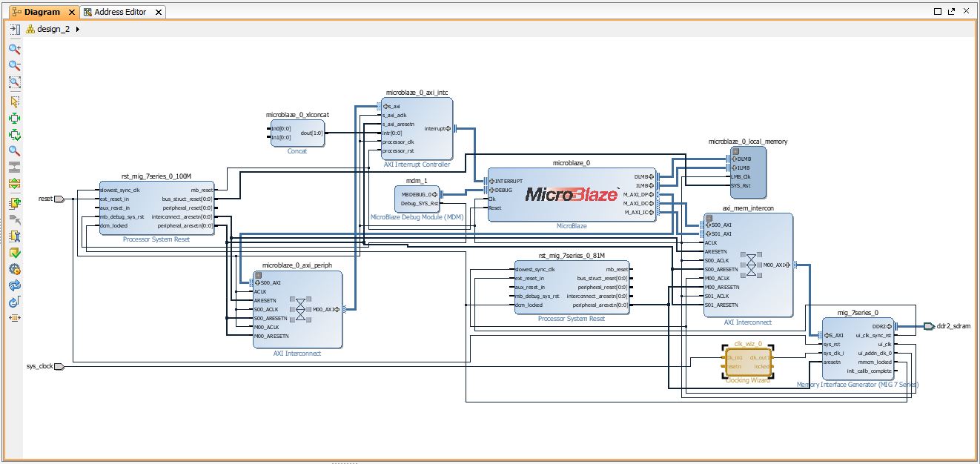Expand the S00_AXI pin on microblaze_0_axi_periph

pyautogui.click(x=257, y=282)
